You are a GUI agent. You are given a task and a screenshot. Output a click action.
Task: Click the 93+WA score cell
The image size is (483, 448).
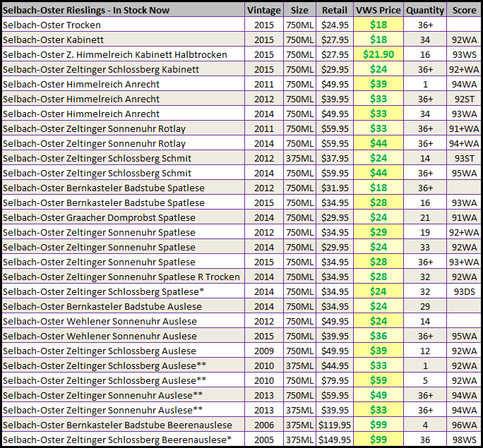[464, 262]
